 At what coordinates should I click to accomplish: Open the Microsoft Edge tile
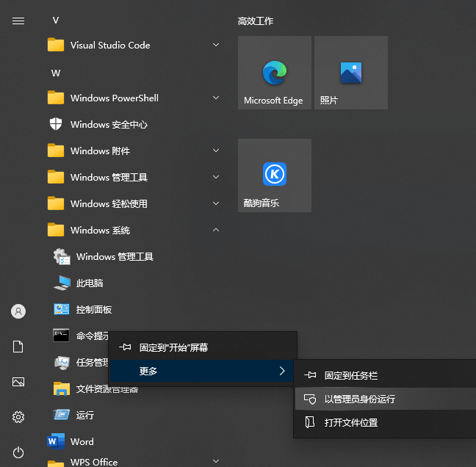point(274,73)
